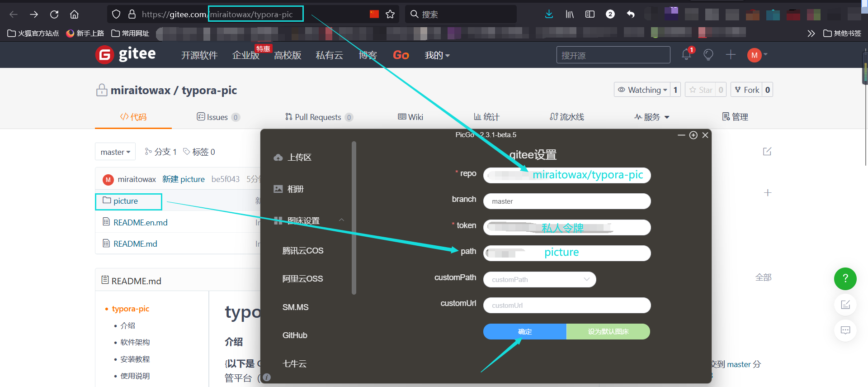The width and height of the screenshot is (868, 387).
Task: Toggle the browser sidebar icon
Action: pos(590,14)
